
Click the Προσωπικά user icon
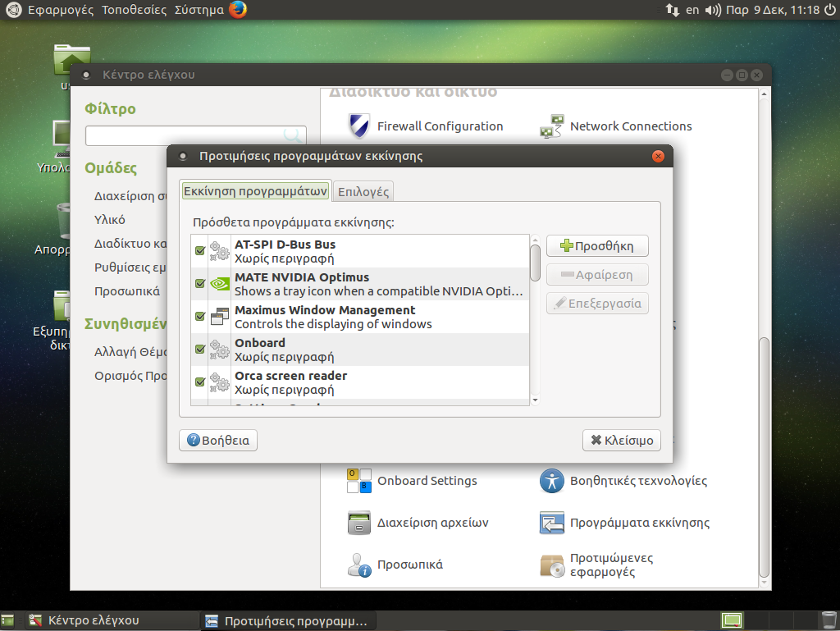[x=358, y=565]
